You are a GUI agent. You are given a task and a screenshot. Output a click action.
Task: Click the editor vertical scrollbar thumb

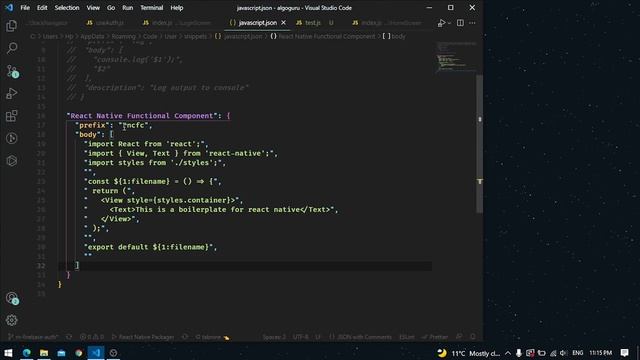[480, 144]
